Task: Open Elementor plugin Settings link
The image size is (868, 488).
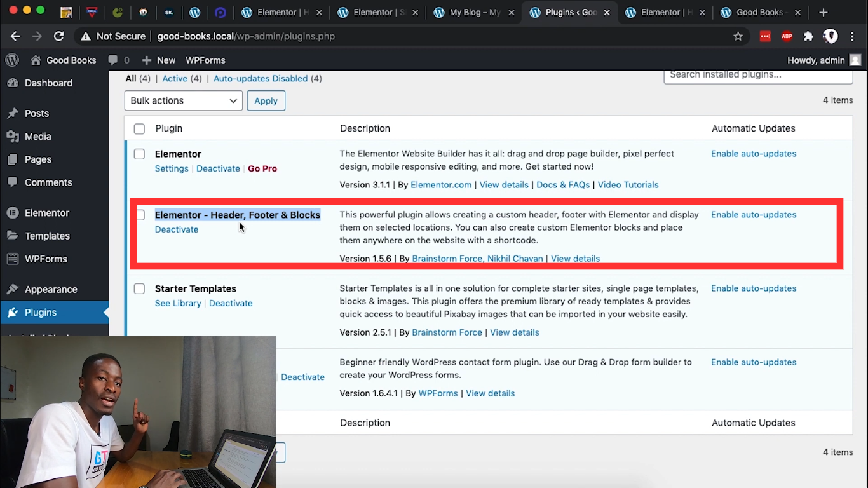Action: click(172, 168)
